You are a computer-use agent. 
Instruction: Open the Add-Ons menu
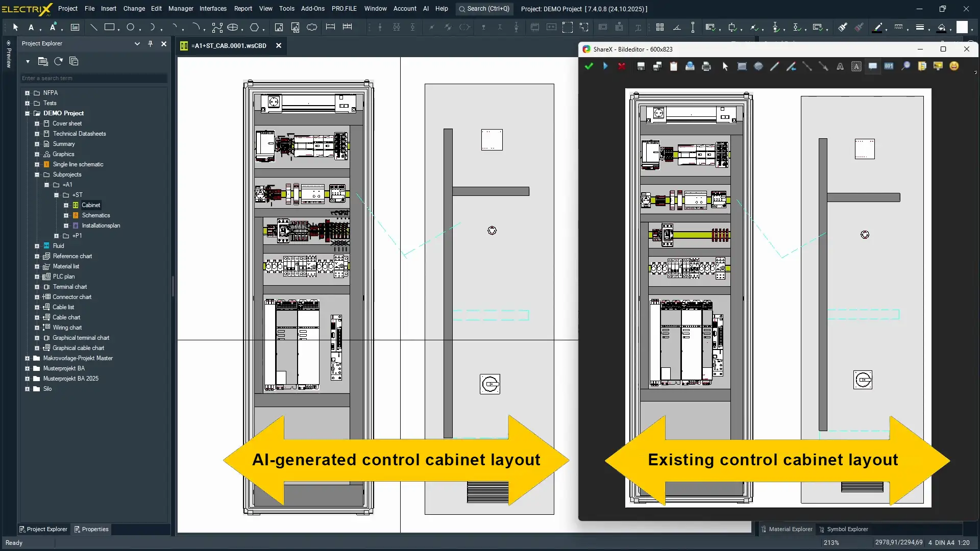tap(312, 9)
